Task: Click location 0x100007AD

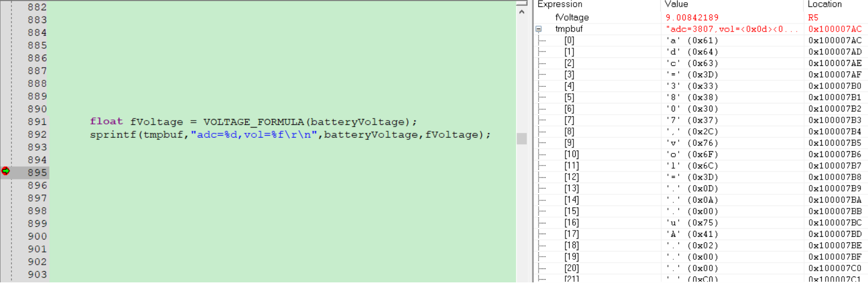Action: pos(835,51)
